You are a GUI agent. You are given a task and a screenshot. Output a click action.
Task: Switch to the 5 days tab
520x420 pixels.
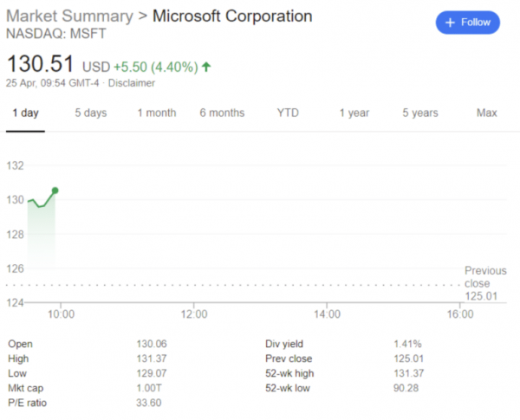click(90, 113)
